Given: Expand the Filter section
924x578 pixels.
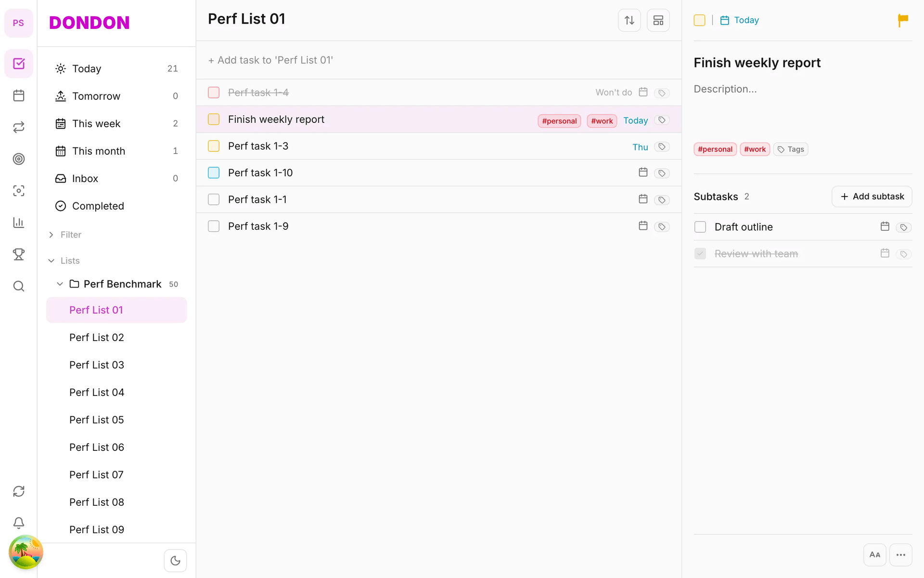Looking at the screenshot, I should (51, 235).
